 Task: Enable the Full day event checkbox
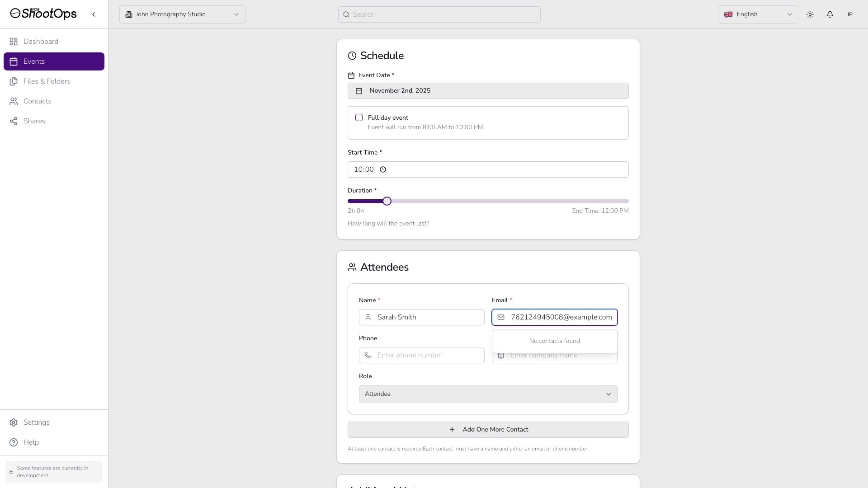359,117
